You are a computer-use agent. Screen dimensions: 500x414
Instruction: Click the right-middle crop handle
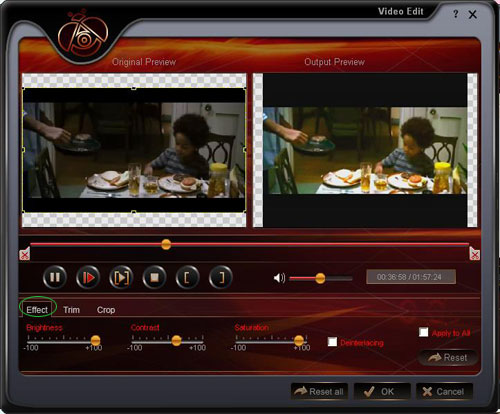point(245,150)
